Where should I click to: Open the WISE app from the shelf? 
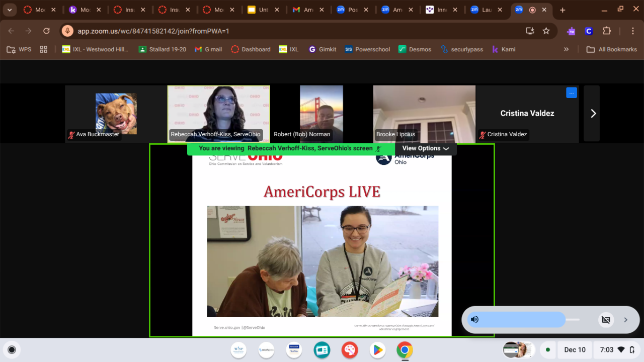pos(238,350)
